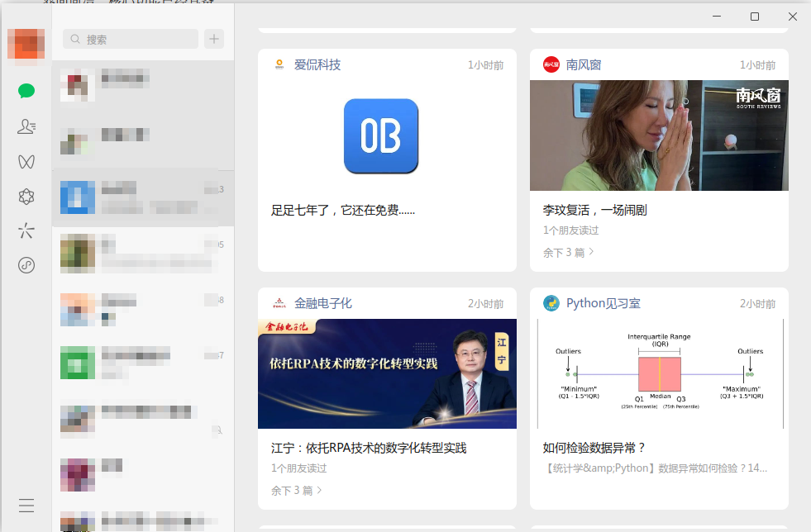Click the plus button beside the search box

tap(214, 39)
